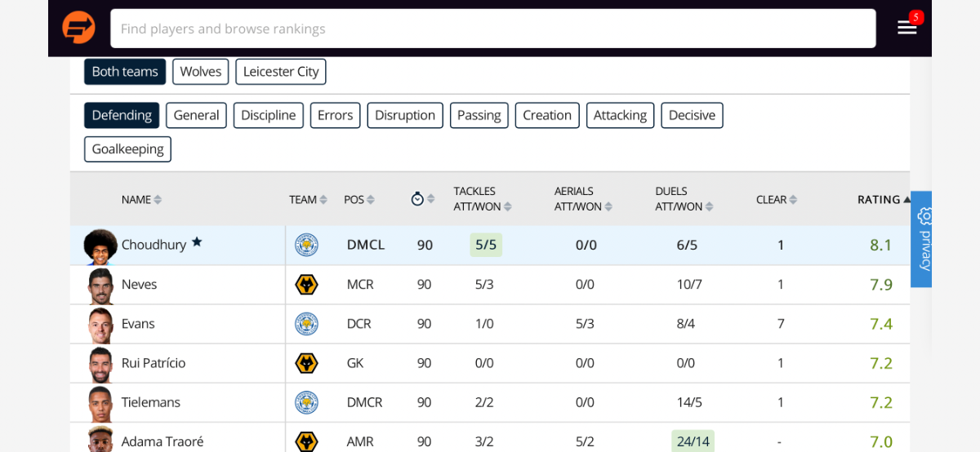Open the privacy gear side tab
Screen dimensions: 980x452
(x=921, y=239)
